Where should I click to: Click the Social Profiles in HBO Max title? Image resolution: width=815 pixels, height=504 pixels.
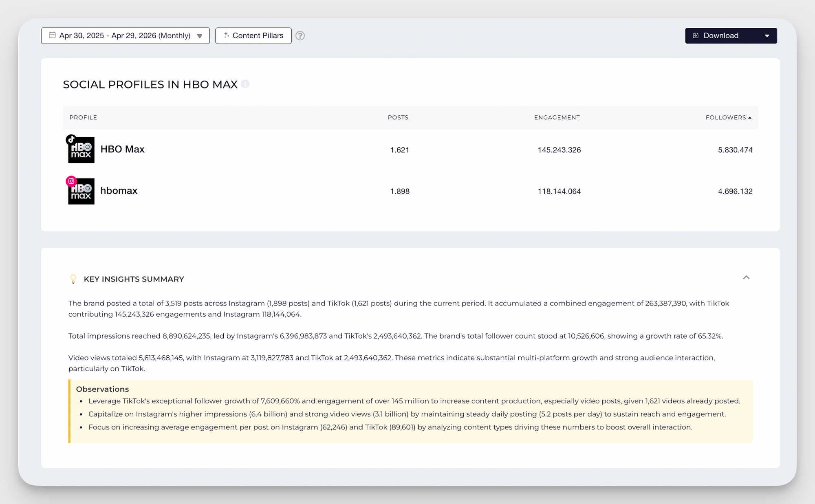[150, 84]
